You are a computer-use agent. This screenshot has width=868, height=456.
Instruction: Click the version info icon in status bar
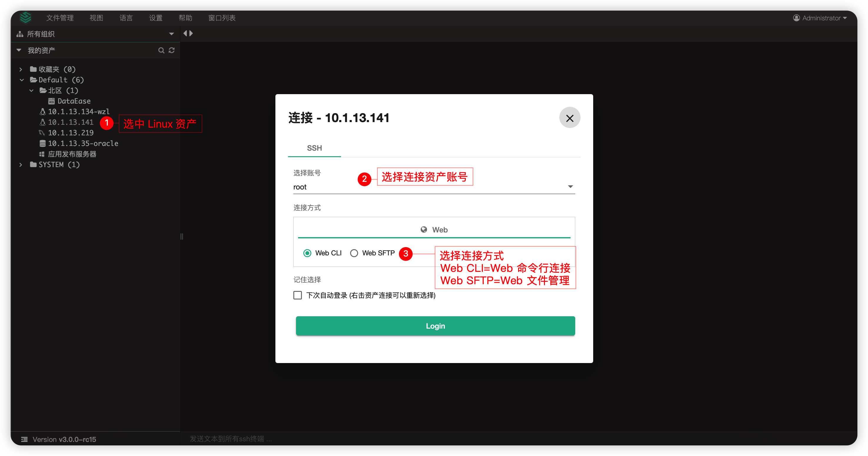(x=24, y=439)
